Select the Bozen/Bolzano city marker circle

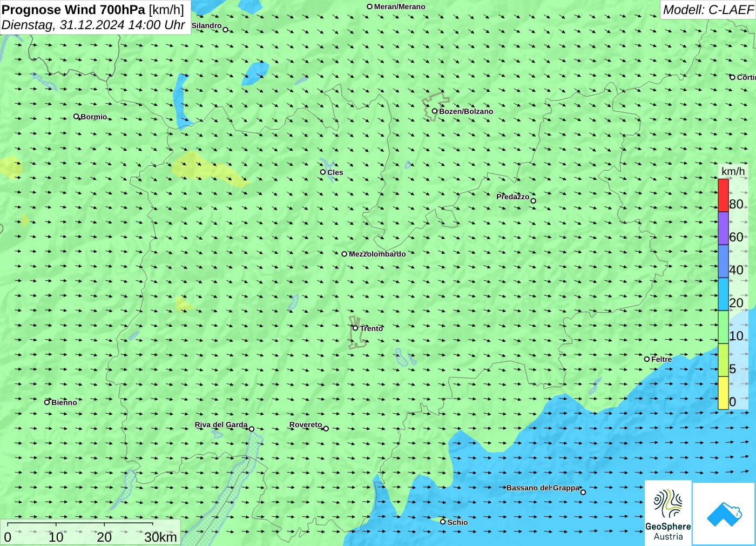(435, 111)
